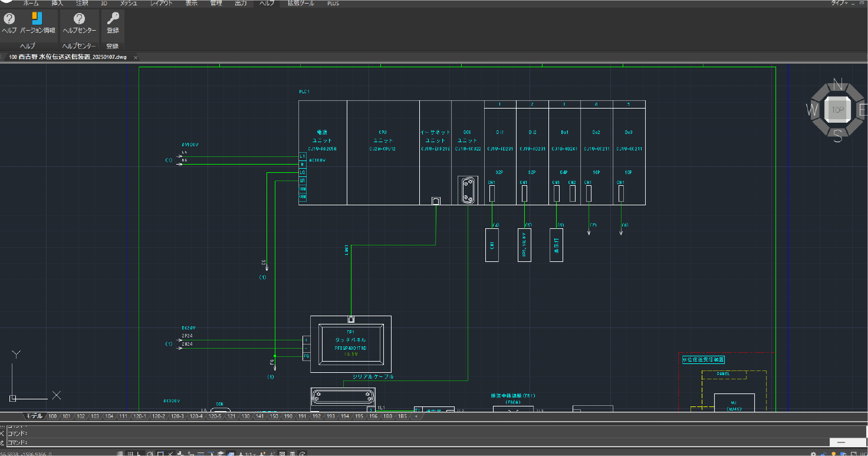Click the lightbulb icon in status bar

(833, 454)
